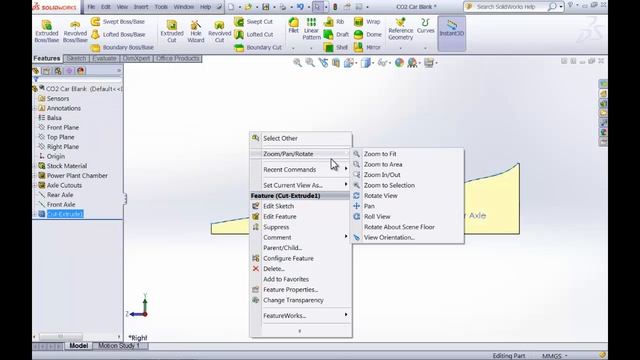Select Power Plant Chamber feature
The width and height of the screenshot is (640, 360).
[x=77, y=176]
